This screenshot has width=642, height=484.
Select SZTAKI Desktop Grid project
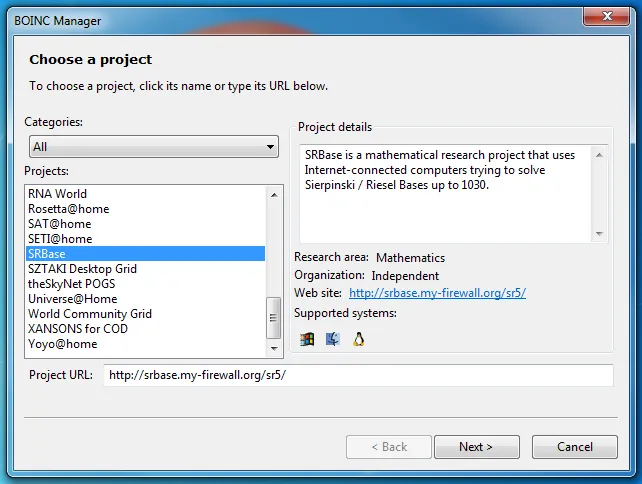coord(145,269)
